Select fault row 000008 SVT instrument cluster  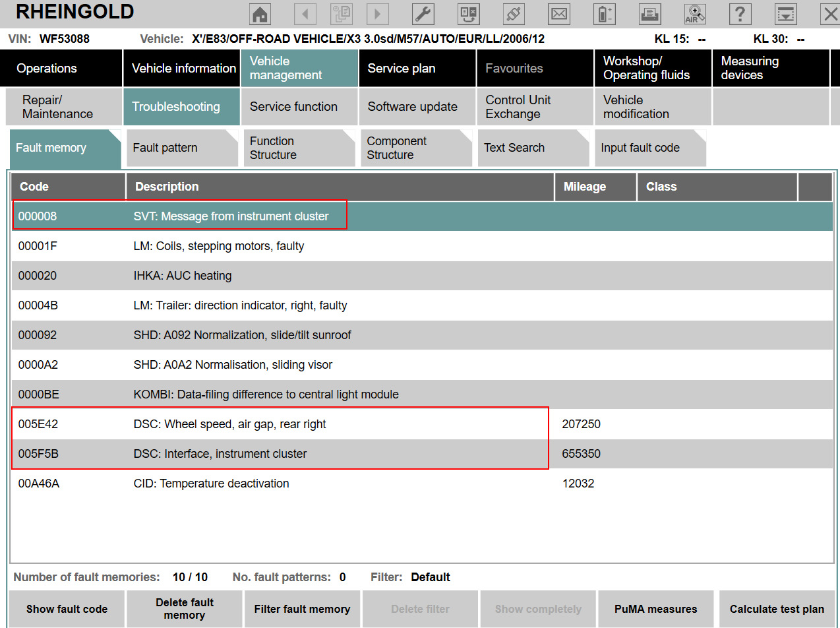coord(422,216)
